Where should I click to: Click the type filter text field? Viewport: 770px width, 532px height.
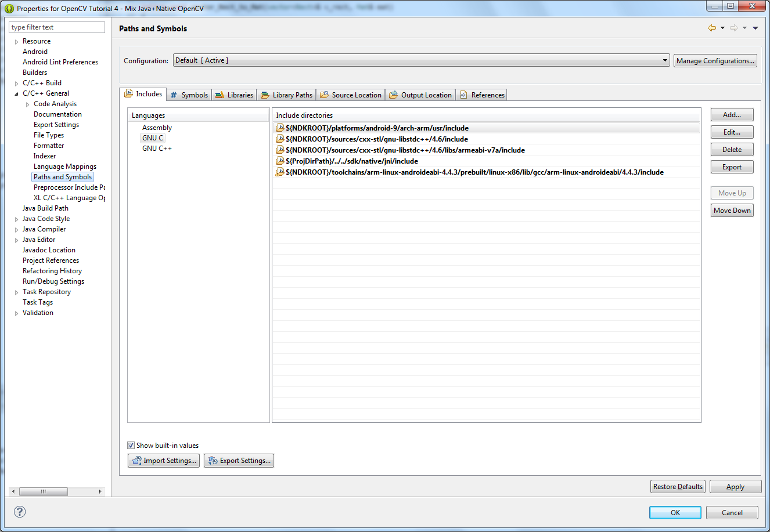[57, 27]
